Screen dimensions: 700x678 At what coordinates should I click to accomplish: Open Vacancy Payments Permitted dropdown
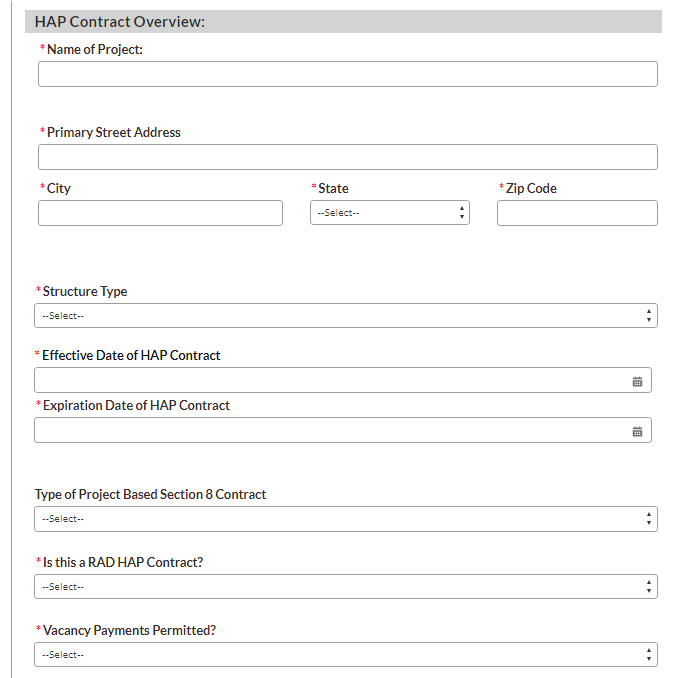pyautogui.click(x=345, y=655)
